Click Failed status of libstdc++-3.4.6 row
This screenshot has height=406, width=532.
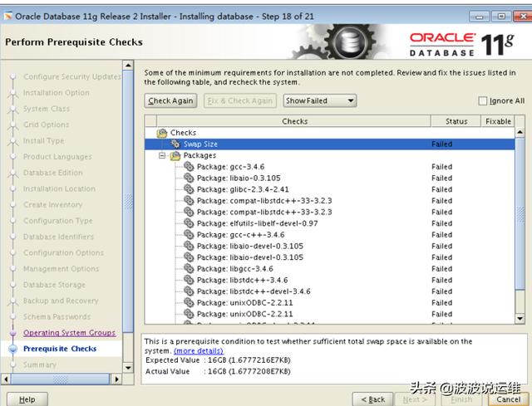click(x=441, y=281)
